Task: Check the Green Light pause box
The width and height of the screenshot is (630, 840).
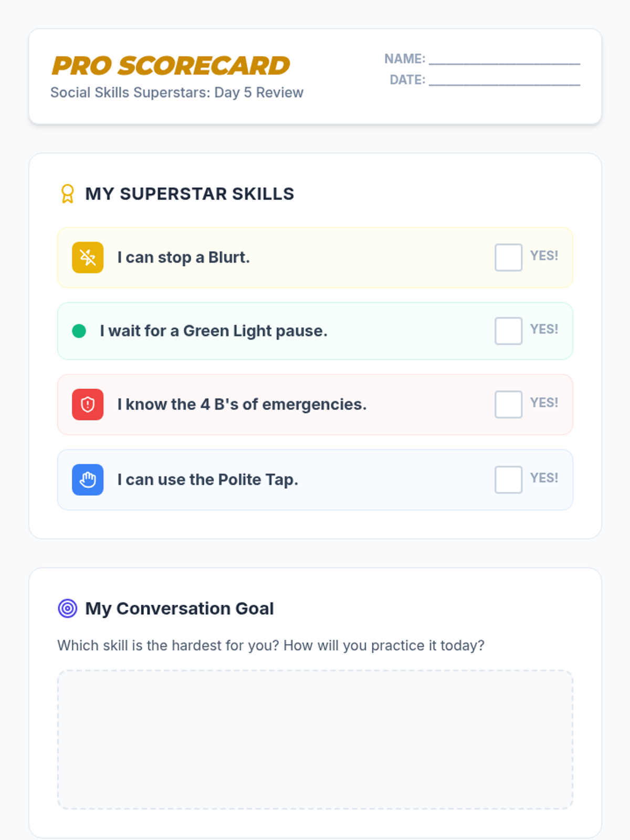Action: point(508,331)
